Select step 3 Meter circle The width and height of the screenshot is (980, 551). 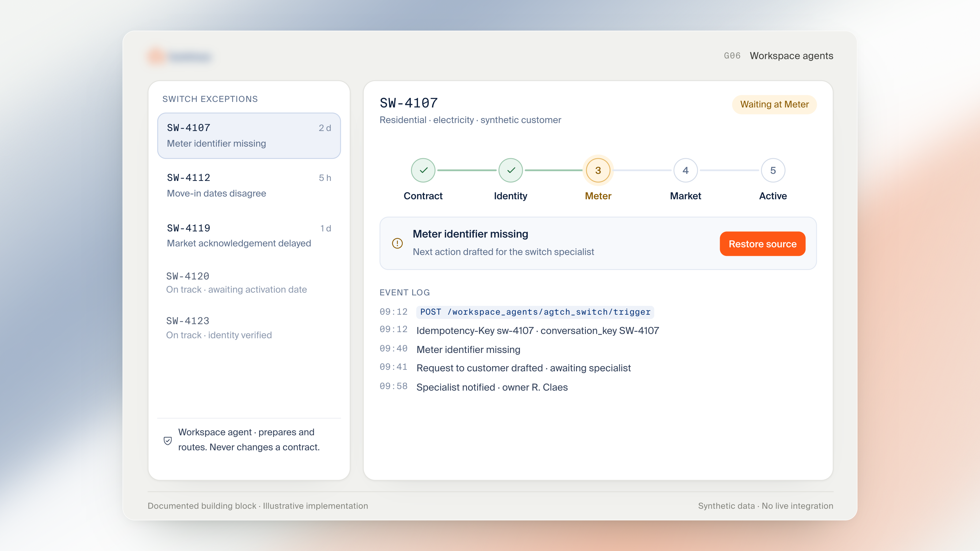coord(598,171)
